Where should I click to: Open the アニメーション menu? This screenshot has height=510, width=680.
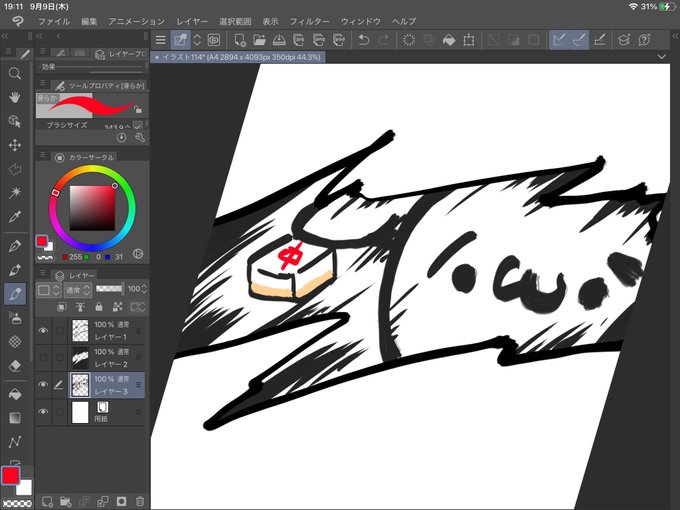(x=137, y=21)
